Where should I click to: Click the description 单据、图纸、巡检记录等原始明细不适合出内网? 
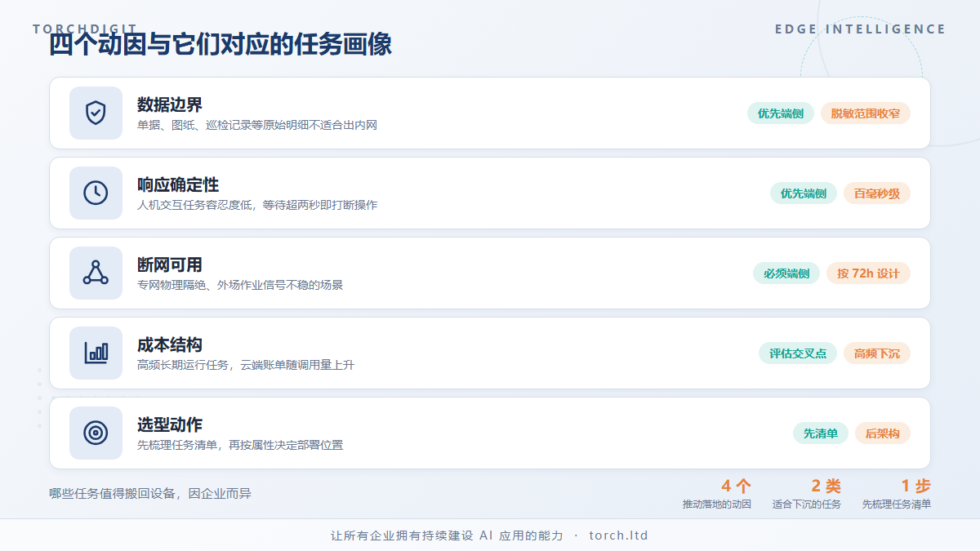pyautogui.click(x=257, y=125)
